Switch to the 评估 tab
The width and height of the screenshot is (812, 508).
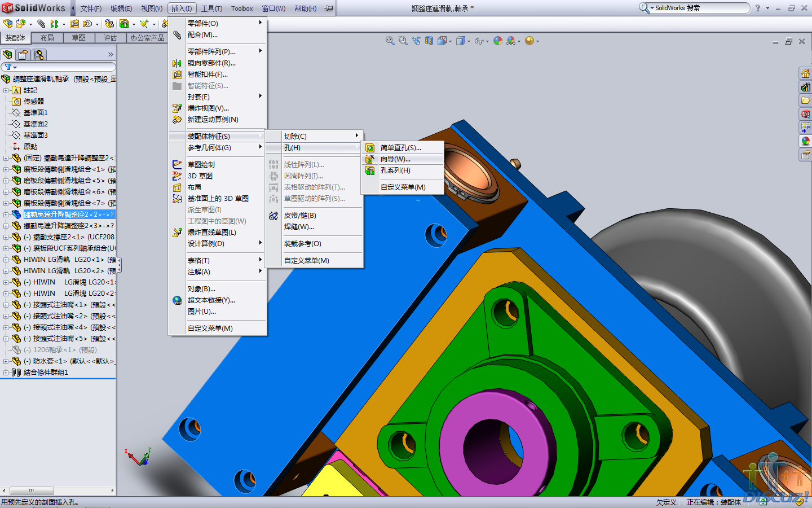pyautogui.click(x=110, y=38)
